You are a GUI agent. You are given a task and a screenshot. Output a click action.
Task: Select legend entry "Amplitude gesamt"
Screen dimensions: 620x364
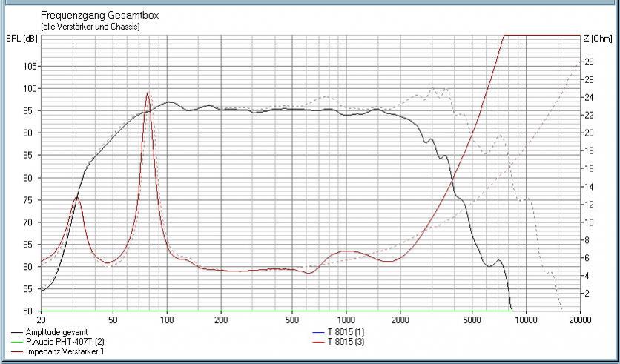(x=56, y=332)
